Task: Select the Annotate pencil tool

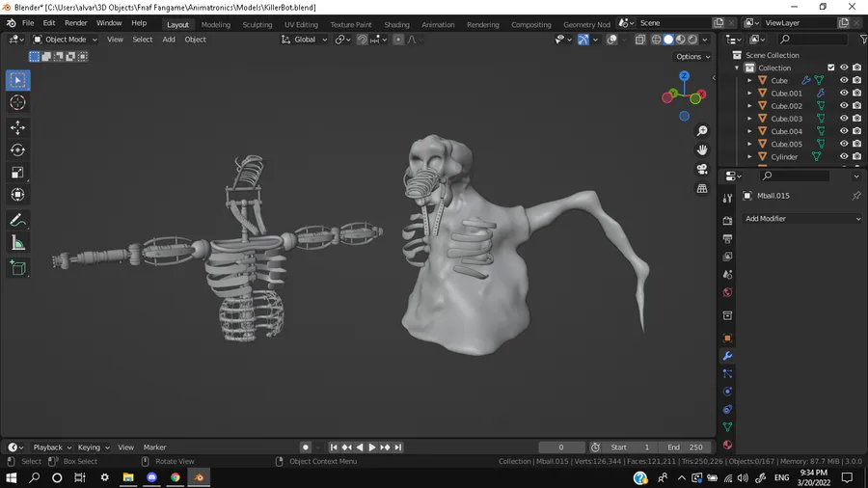Action: pos(17,220)
